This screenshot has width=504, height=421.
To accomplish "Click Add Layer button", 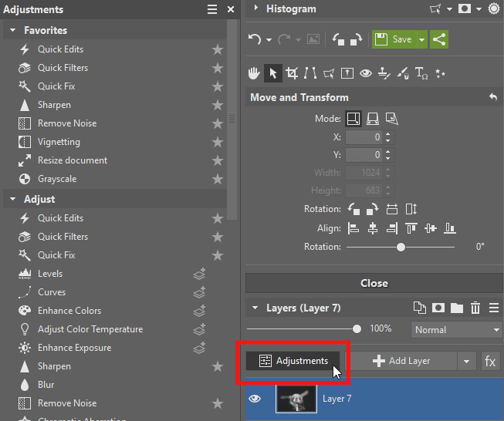I will [x=401, y=361].
